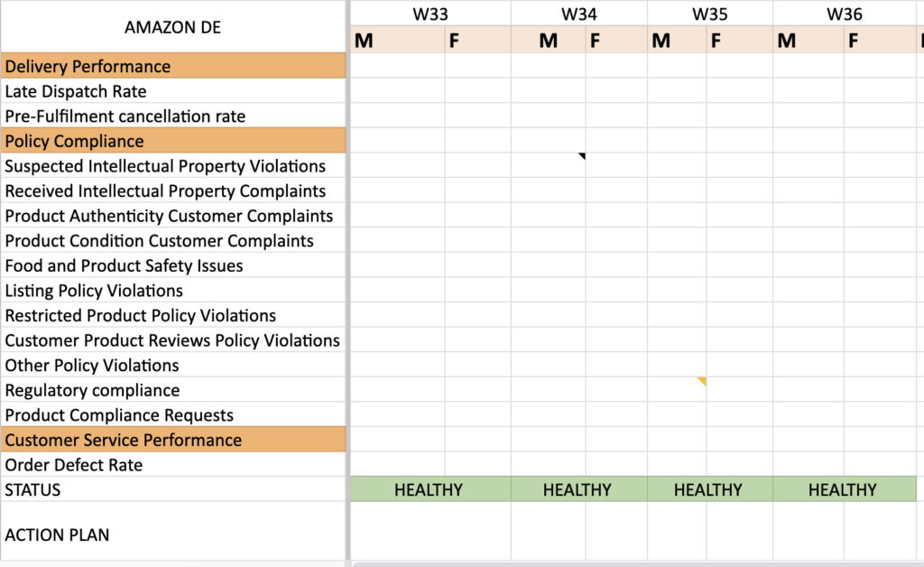Click the W34 week header

[578, 14]
